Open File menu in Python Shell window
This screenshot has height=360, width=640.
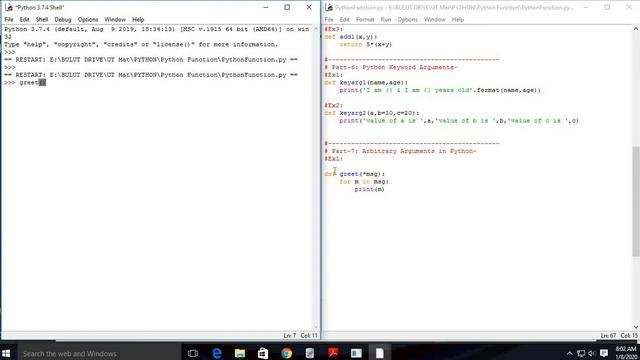[x=9, y=20]
